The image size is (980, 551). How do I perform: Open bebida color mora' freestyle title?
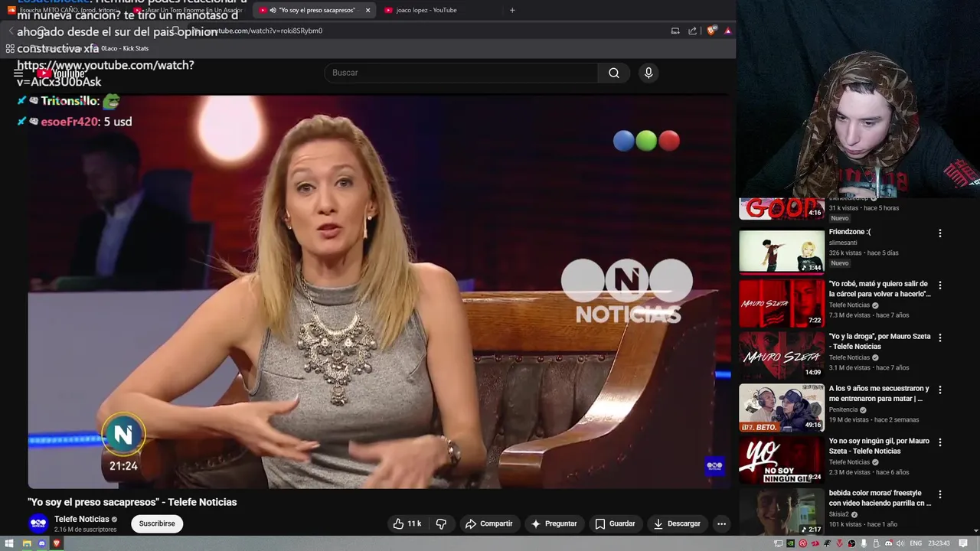[880, 498]
